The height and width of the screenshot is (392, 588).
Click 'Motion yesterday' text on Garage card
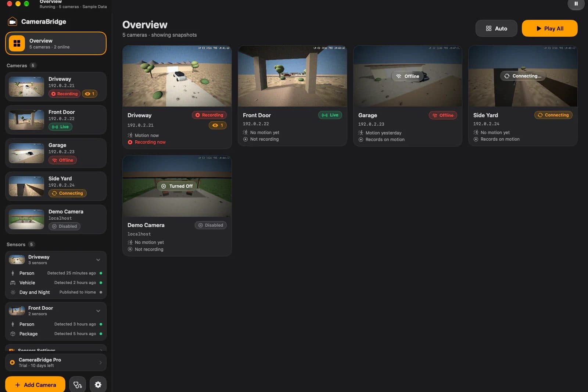[383, 133]
